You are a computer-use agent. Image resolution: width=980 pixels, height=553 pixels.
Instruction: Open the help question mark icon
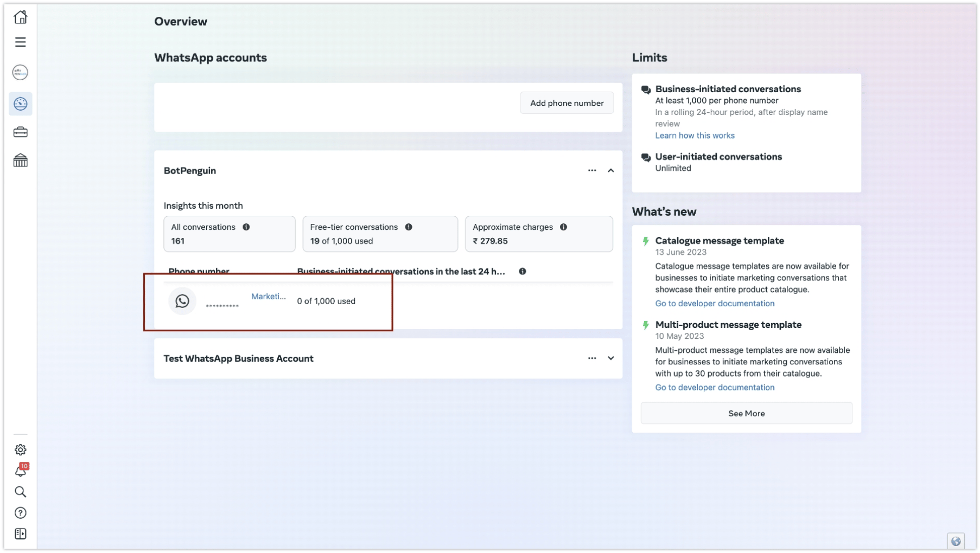pyautogui.click(x=21, y=513)
